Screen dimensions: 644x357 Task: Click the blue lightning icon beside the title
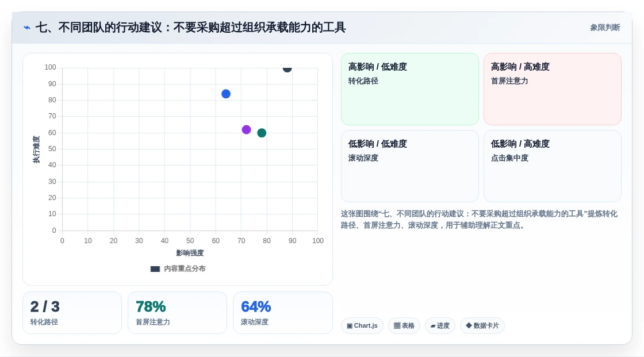27,28
